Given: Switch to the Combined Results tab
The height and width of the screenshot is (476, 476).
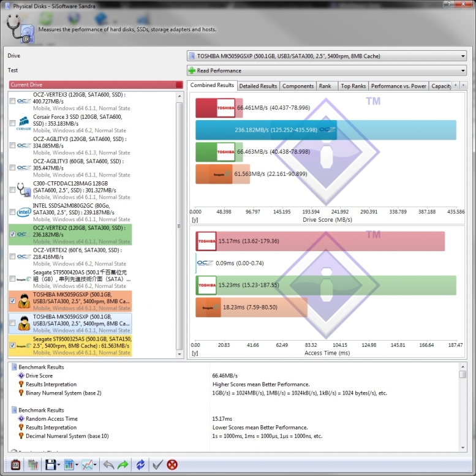Looking at the screenshot, I should 212,85.
